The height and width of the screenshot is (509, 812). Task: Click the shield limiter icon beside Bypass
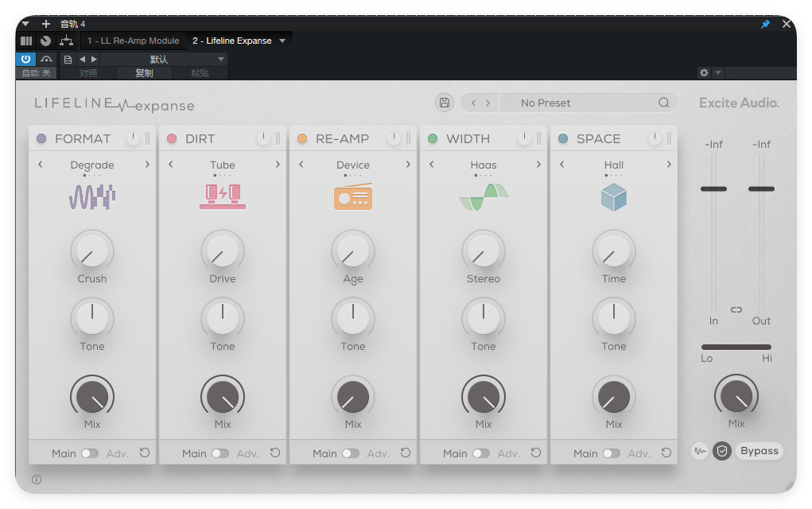pos(722,451)
